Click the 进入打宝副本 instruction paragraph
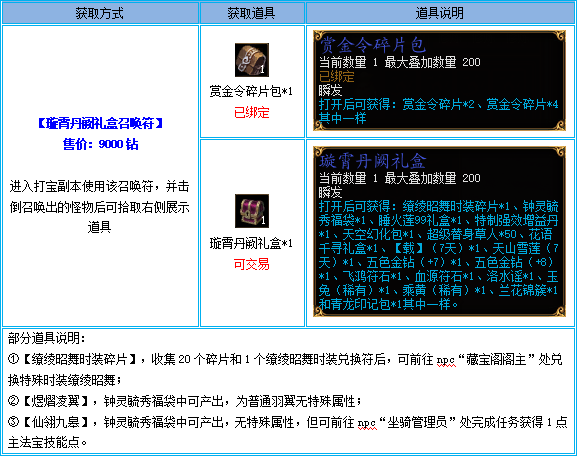This screenshot has width=578, height=457. click(100, 207)
